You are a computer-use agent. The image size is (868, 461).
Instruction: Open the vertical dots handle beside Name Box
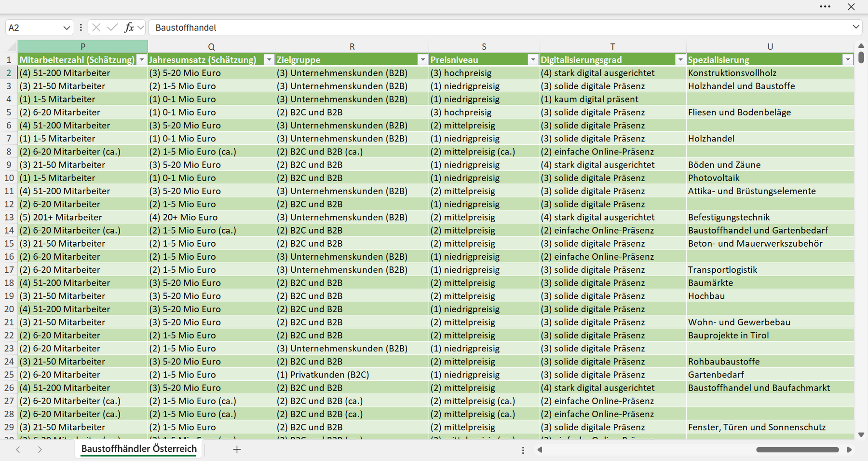(81, 28)
